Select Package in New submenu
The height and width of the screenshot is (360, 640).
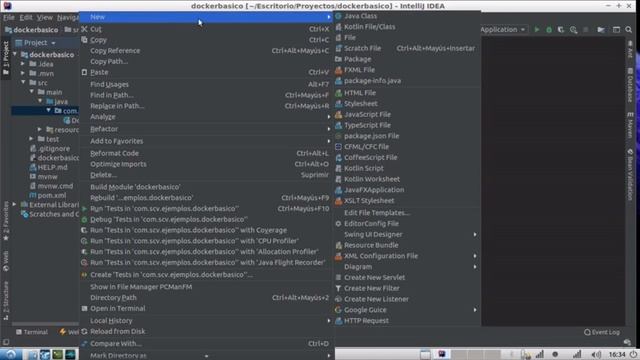click(407, 59)
